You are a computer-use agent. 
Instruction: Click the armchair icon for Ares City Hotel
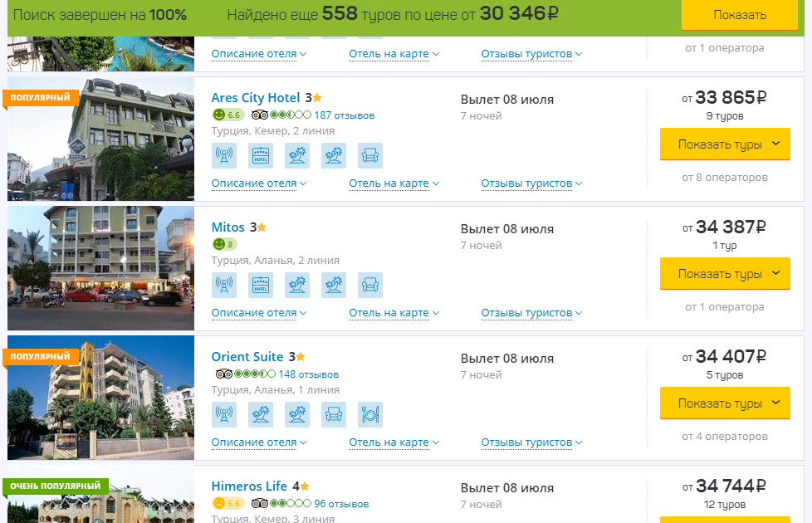[x=370, y=156]
